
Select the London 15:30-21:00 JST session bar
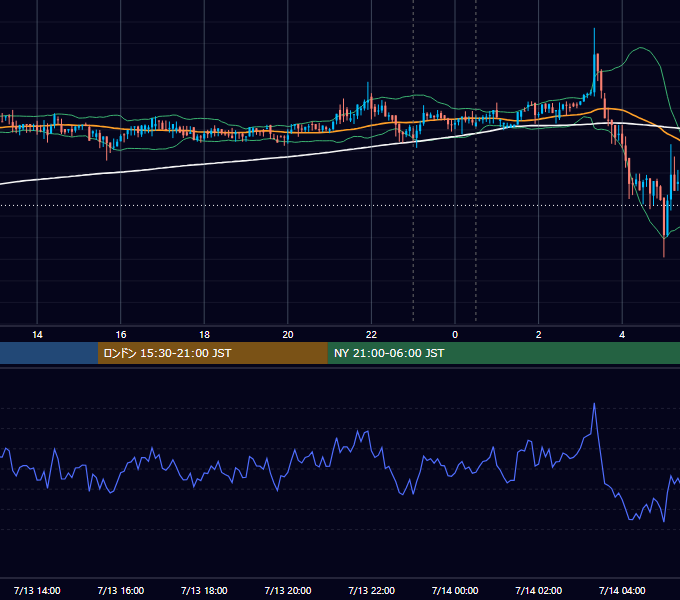(212, 353)
